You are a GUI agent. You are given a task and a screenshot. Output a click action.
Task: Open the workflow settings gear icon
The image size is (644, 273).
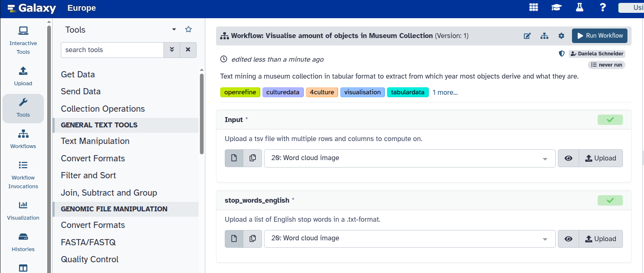click(x=561, y=36)
